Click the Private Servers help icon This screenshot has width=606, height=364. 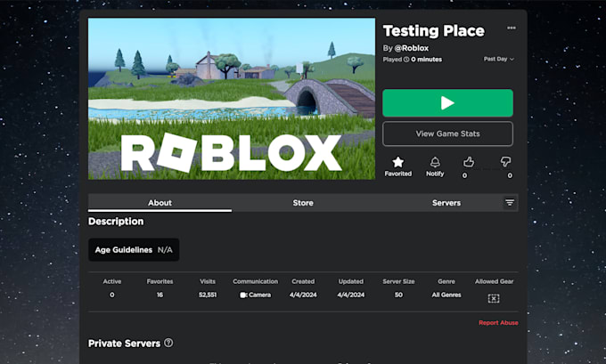[x=168, y=343]
